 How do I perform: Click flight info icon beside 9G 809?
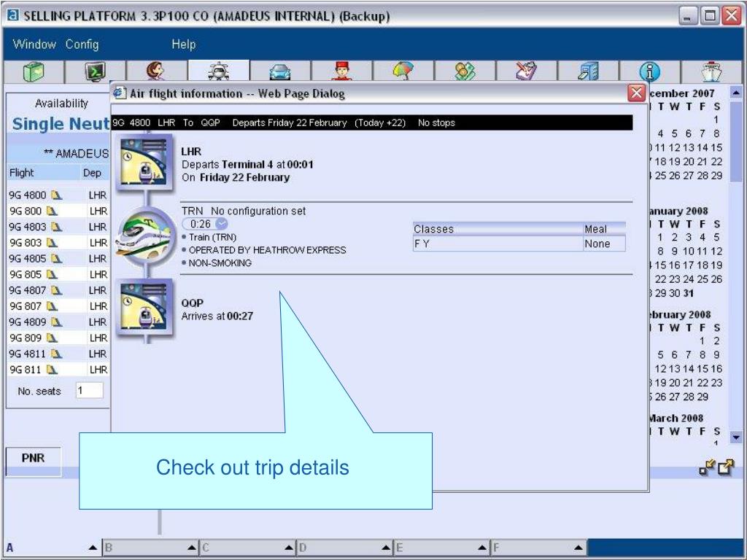(x=52, y=338)
